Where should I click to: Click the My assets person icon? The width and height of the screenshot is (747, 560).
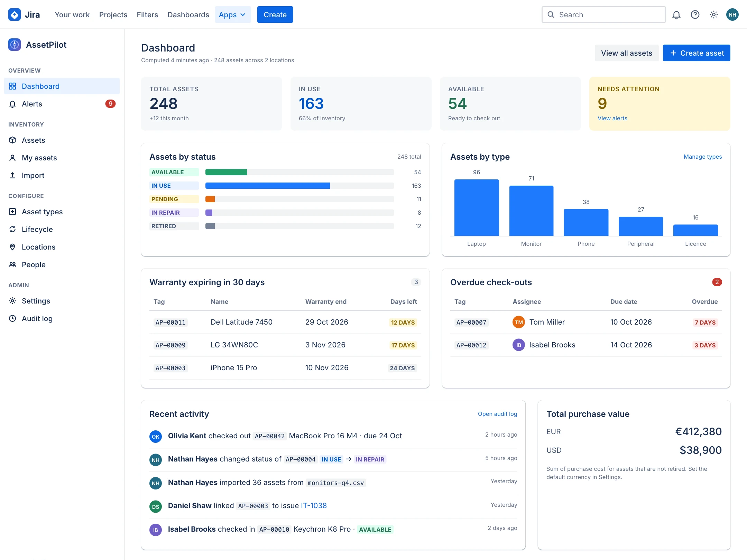click(x=12, y=158)
